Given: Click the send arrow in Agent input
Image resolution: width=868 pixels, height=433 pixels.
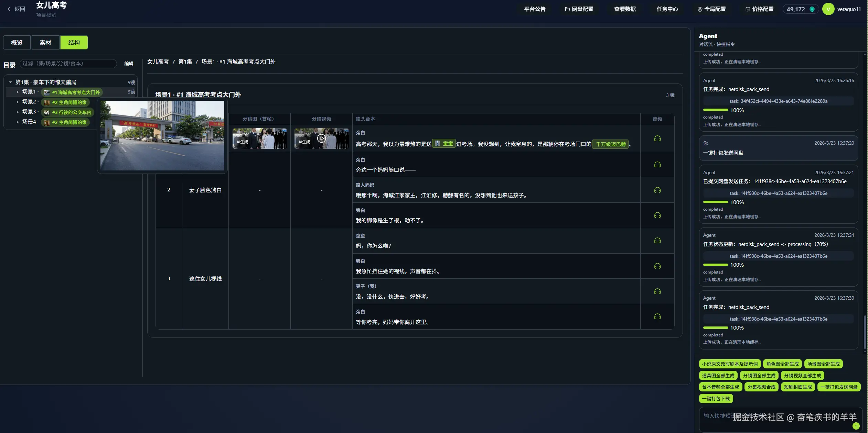Looking at the screenshot, I should [x=856, y=426].
